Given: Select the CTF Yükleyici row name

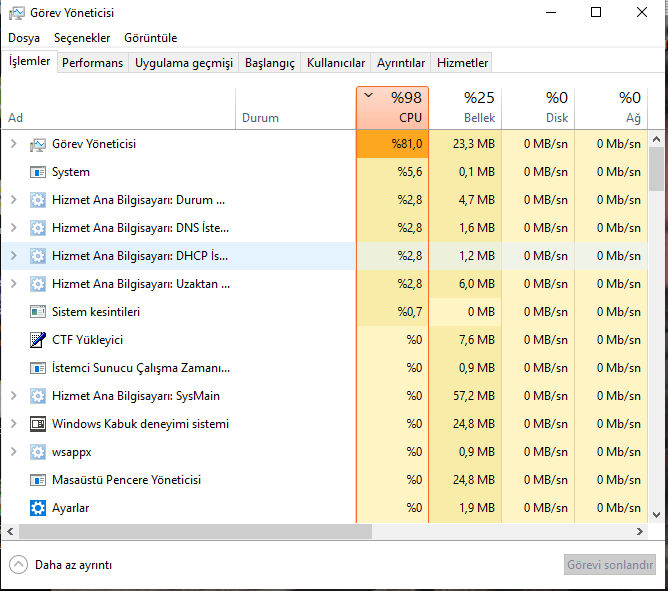Looking at the screenshot, I should [x=87, y=340].
